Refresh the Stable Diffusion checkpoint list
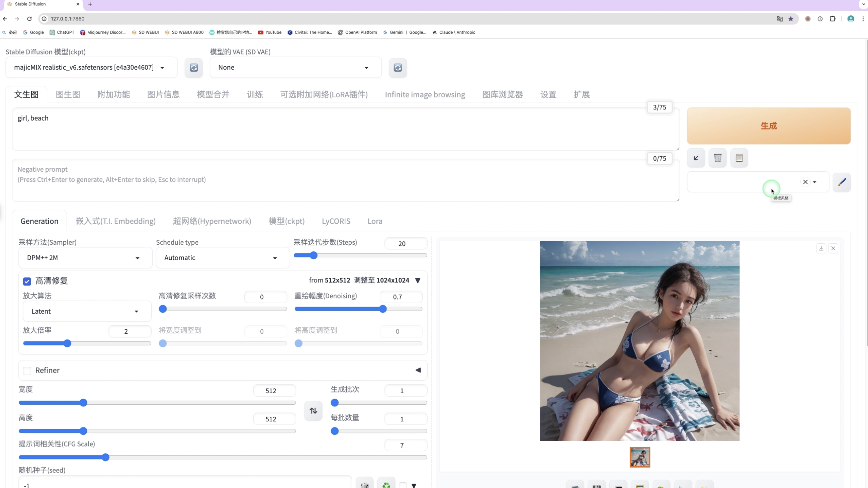This screenshot has width=868, height=488. (x=193, y=68)
